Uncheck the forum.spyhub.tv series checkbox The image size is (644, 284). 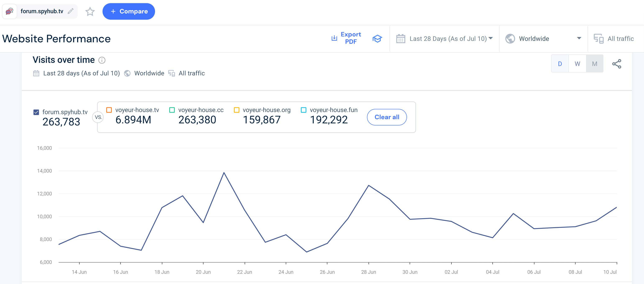(x=36, y=112)
